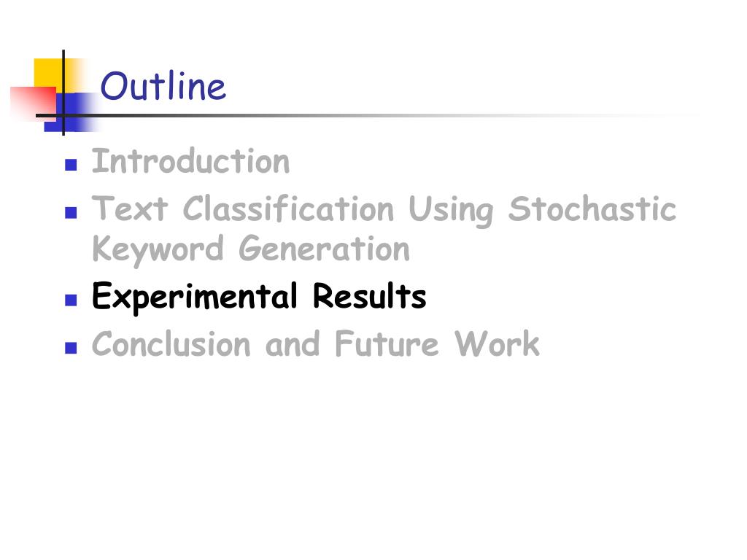The height and width of the screenshot is (560, 747).
Task: Click the blue bullet before Text Classification
Action: point(71,212)
